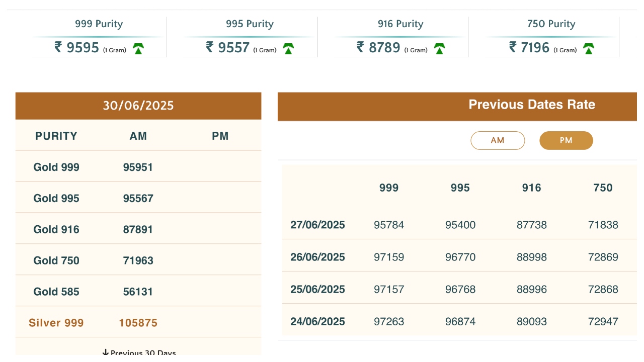The width and height of the screenshot is (644, 362).
Task: Click the Gold 999 row label
Action: 56,167
